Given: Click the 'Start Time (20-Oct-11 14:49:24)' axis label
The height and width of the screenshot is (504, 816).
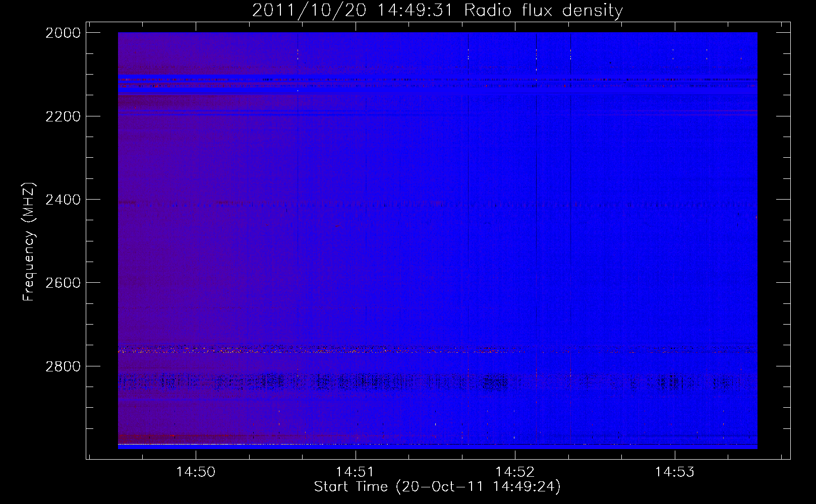Looking at the screenshot, I should tap(437, 487).
